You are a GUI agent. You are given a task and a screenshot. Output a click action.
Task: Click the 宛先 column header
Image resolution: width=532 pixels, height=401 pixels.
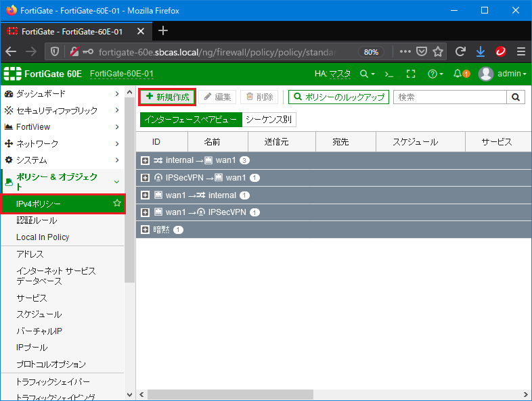[346, 142]
